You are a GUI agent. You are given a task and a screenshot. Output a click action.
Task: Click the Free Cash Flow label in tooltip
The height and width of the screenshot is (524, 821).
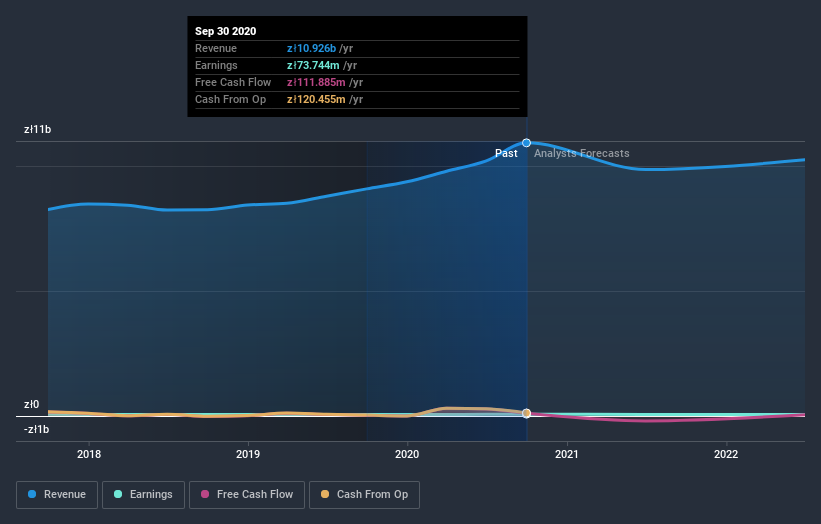(x=233, y=82)
